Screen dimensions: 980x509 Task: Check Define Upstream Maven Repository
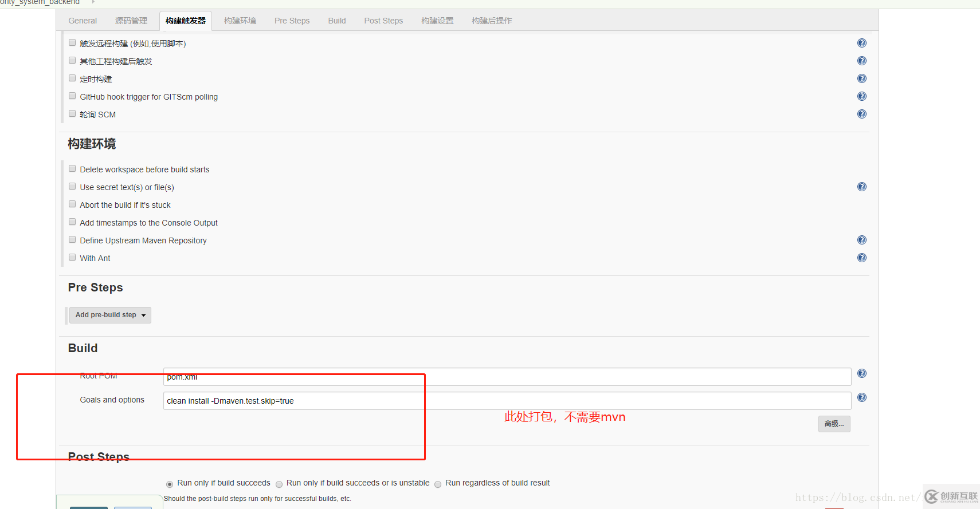72,239
